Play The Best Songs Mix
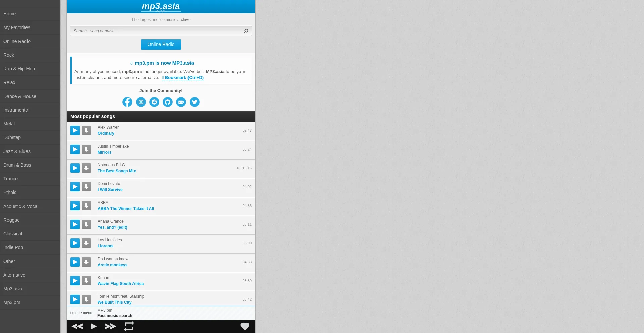 click(x=75, y=168)
